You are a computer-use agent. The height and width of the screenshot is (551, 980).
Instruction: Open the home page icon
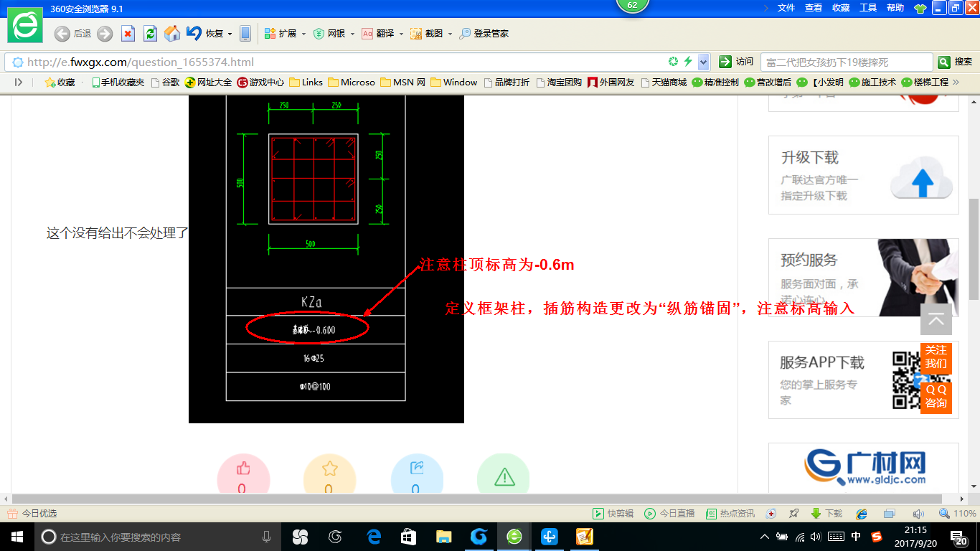pos(172,34)
